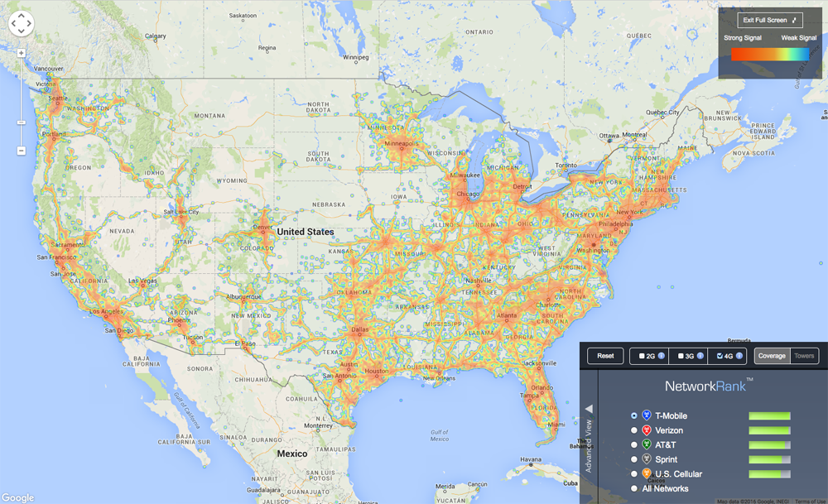Pan the map left with the arrow control

[x=14, y=23]
